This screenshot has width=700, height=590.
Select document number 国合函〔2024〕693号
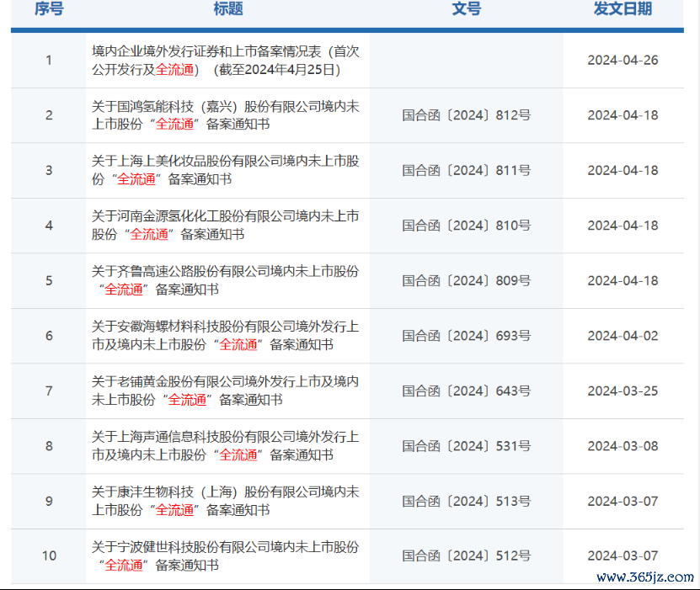coord(467,336)
